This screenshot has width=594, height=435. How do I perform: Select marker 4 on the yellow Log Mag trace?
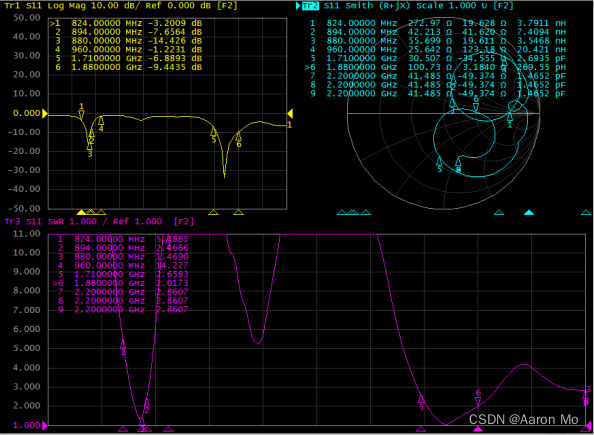[101, 124]
